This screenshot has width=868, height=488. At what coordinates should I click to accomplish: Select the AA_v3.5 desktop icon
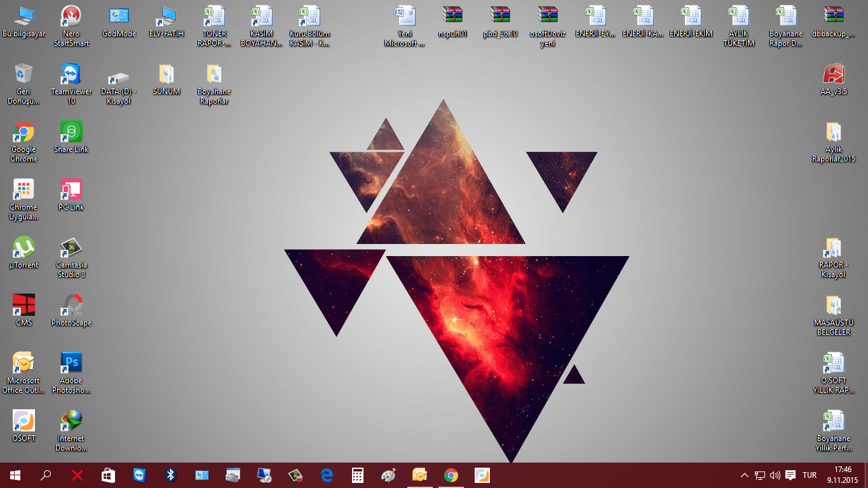click(834, 81)
